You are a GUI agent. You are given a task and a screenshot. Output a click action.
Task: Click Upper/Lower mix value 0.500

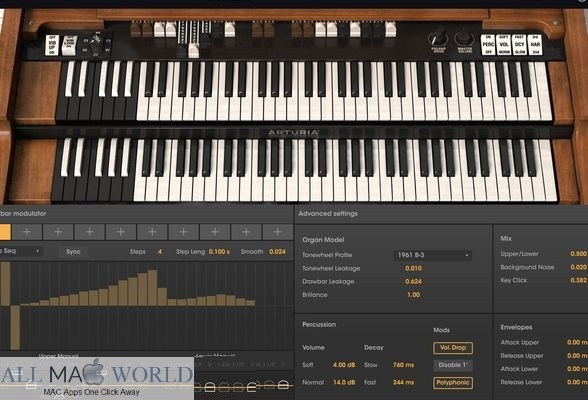pyautogui.click(x=579, y=254)
